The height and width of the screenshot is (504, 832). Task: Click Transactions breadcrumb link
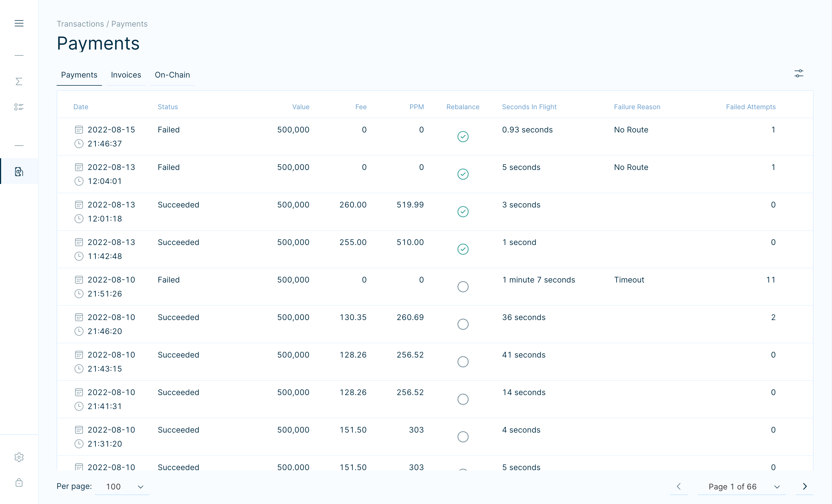(x=80, y=24)
